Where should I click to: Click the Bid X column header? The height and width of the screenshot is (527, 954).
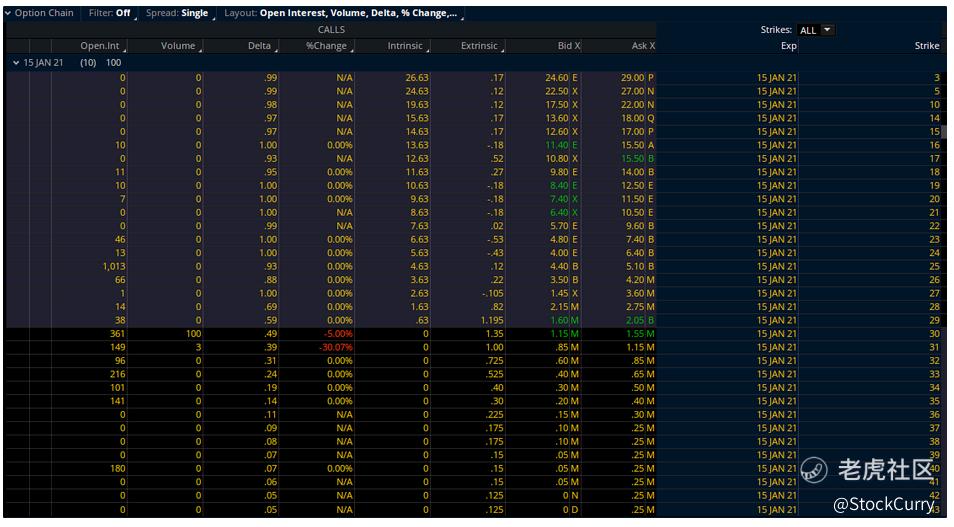pyautogui.click(x=569, y=46)
